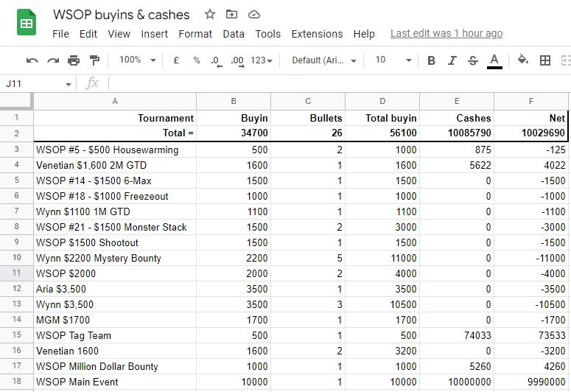Select Main Event cashes cell 10000000
Screen dimensions: 571x392
point(457,382)
